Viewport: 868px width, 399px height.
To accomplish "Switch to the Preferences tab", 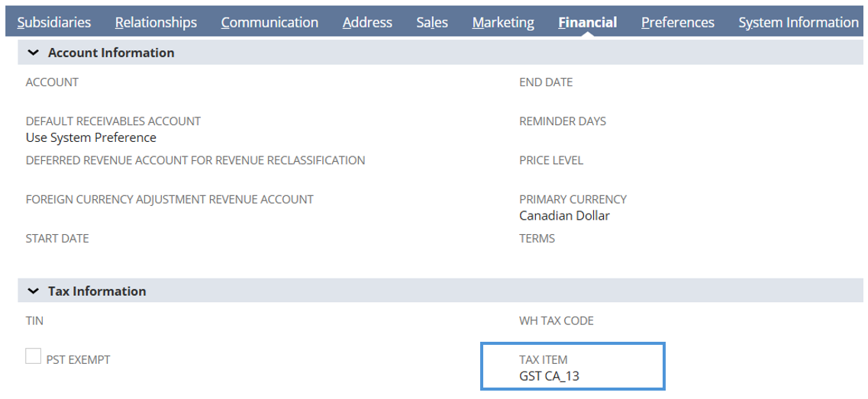I will [678, 22].
